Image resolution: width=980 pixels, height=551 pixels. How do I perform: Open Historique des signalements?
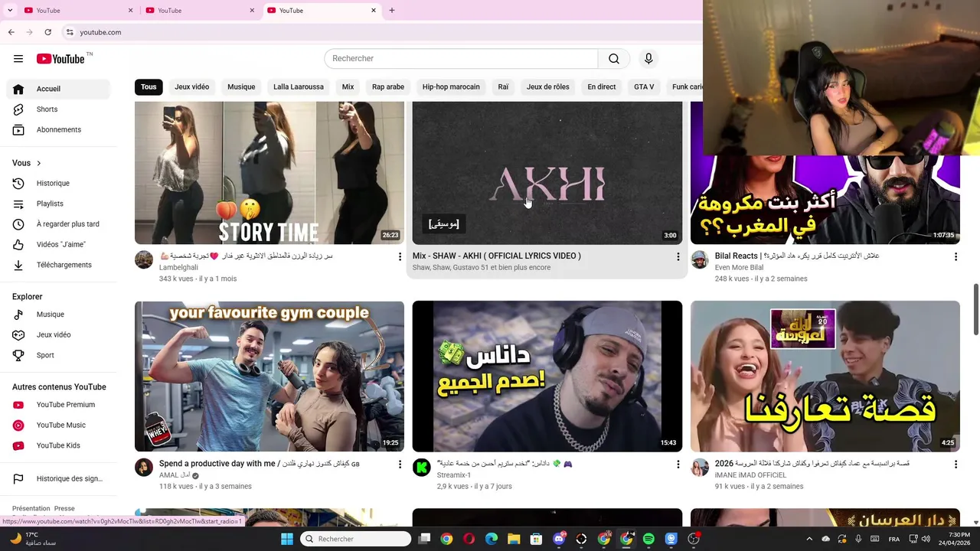click(58, 479)
